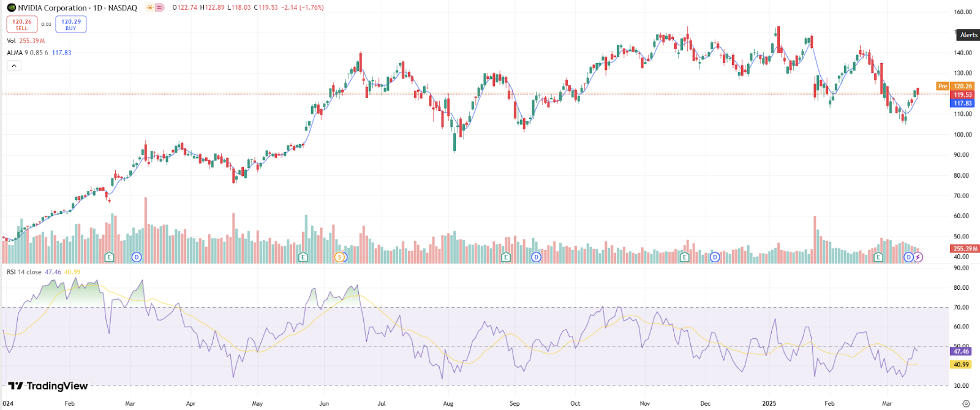
Task: Click the 120.26 SELL button
Action: click(x=22, y=24)
